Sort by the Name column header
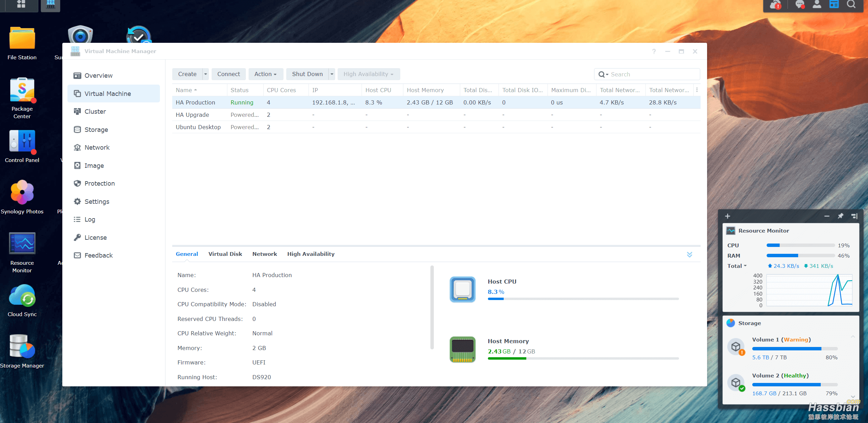Image resolution: width=868 pixels, height=423 pixels. click(199, 90)
